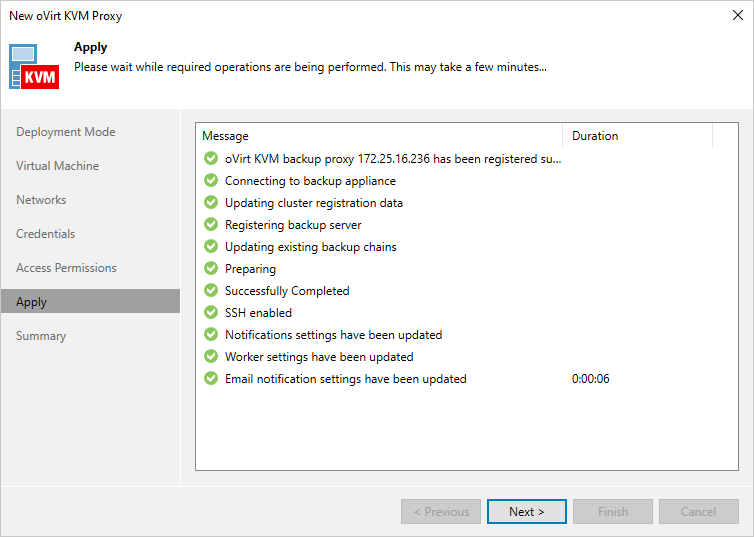
Task: Open the Networks step
Action: [x=41, y=200]
